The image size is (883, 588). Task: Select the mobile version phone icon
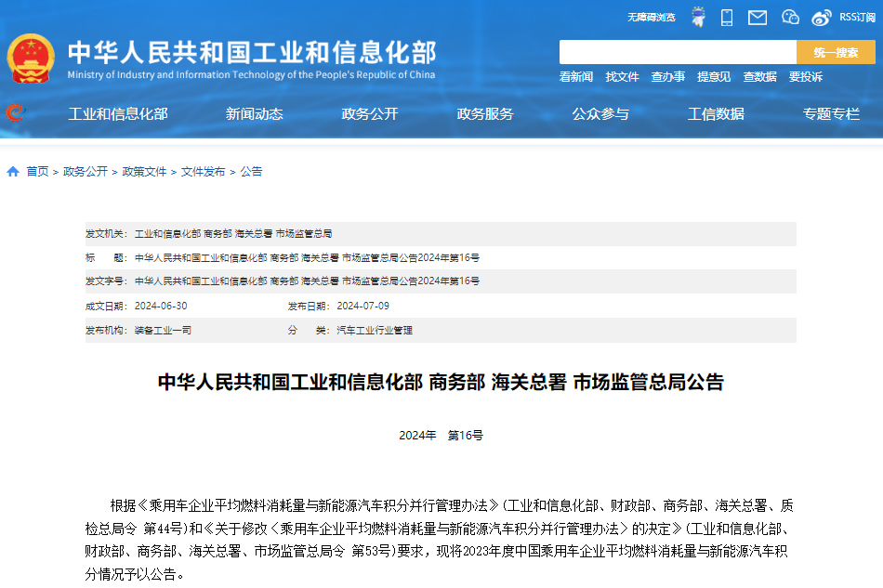click(727, 16)
